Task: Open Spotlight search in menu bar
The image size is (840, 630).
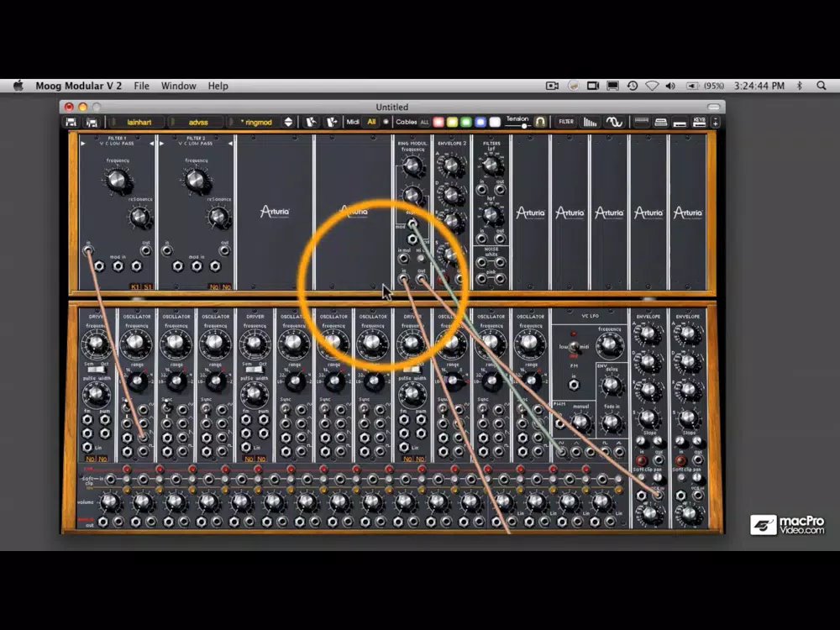Action: [822, 86]
